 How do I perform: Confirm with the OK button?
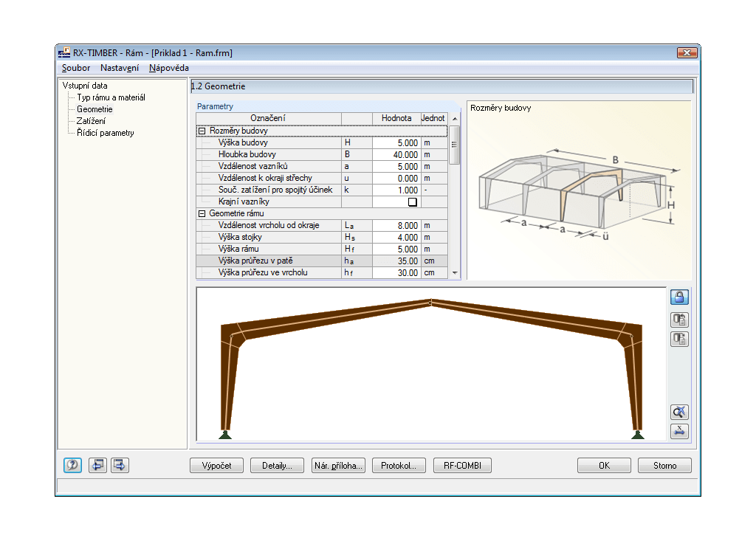[x=604, y=466]
